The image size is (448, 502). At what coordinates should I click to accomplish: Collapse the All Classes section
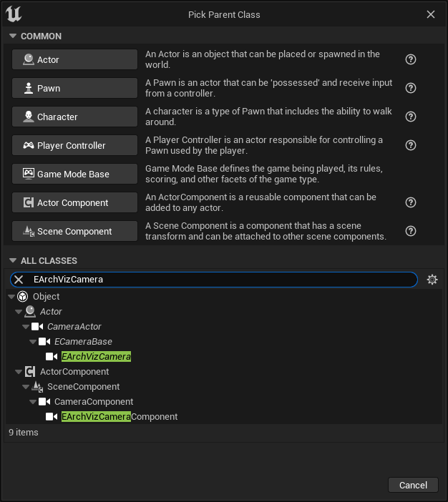pos(12,261)
